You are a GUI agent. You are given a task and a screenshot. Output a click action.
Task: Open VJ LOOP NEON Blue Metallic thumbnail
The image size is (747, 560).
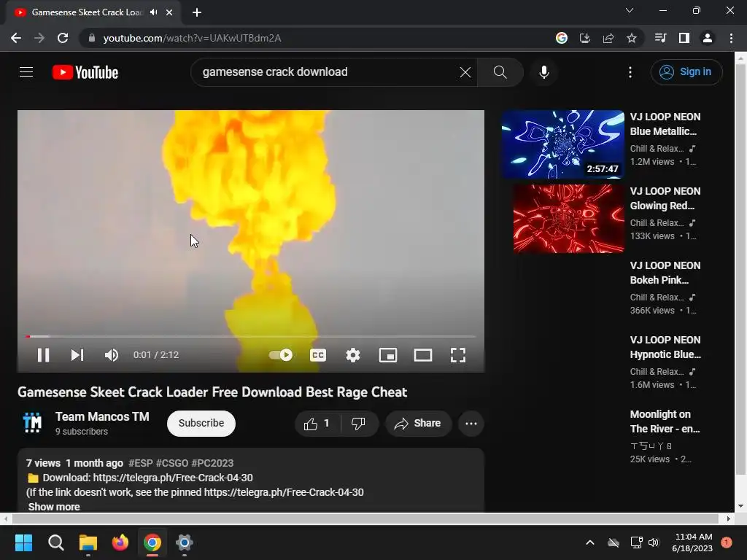click(x=562, y=144)
